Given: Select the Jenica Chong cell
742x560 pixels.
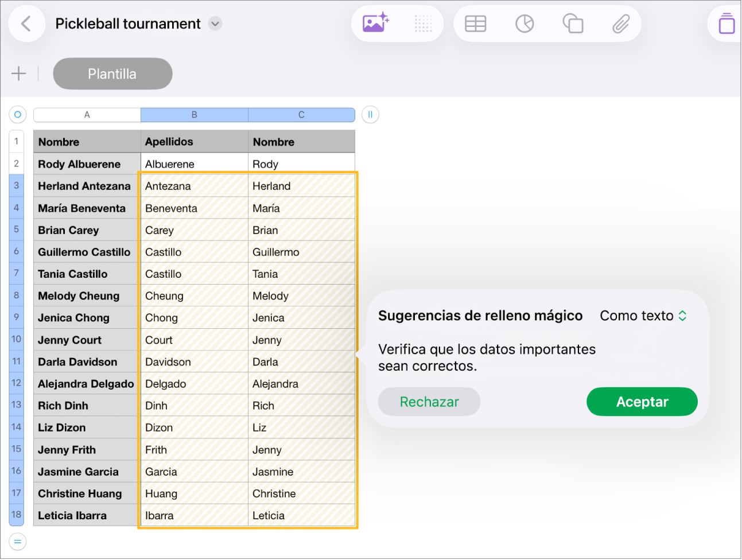Looking at the screenshot, I should [x=87, y=318].
